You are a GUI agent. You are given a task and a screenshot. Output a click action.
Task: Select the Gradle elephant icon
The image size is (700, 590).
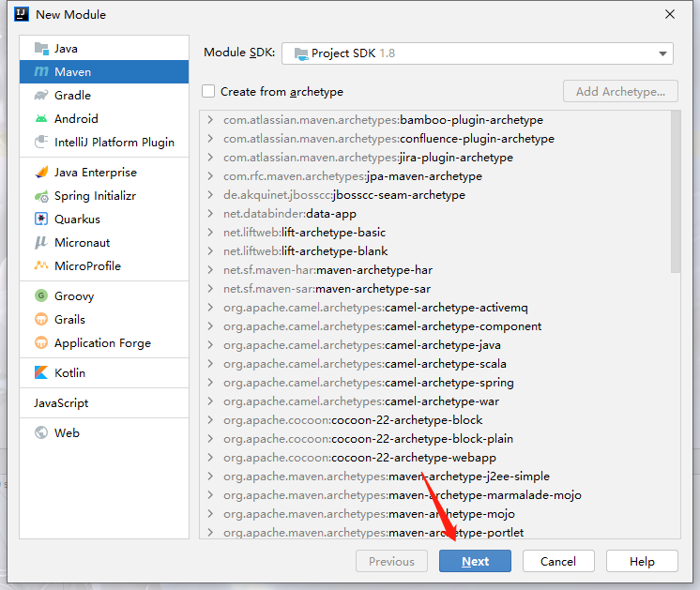41,95
